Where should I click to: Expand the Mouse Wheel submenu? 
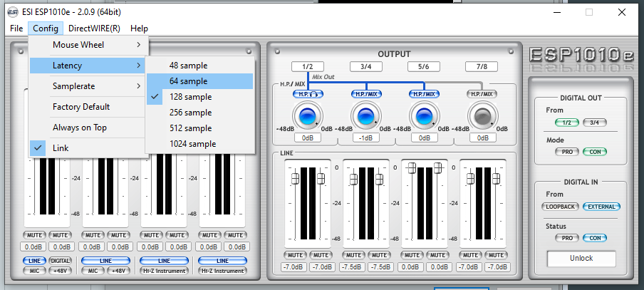pyautogui.click(x=88, y=45)
